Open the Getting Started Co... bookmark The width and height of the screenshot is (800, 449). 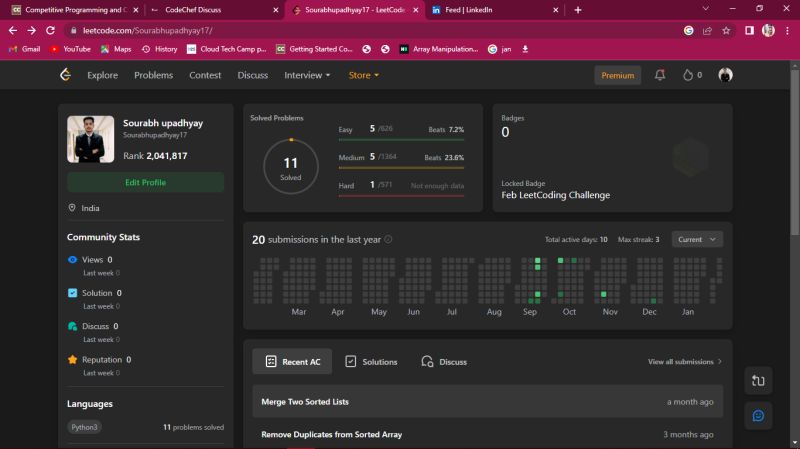tap(314, 49)
